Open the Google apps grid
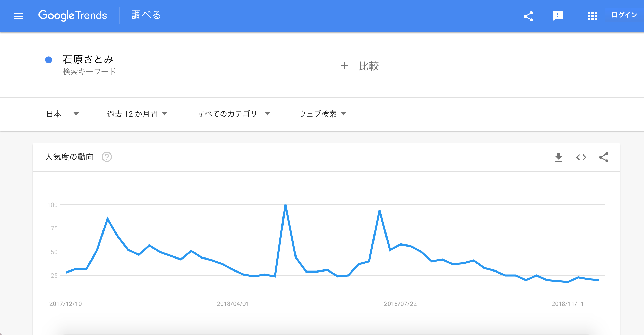The width and height of the screenshot is (644, 335). pos(592,16)
